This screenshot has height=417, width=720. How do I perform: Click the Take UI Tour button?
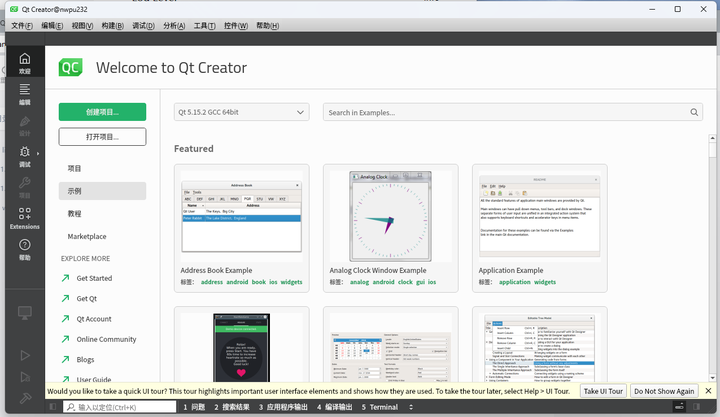tap(603, 391)
